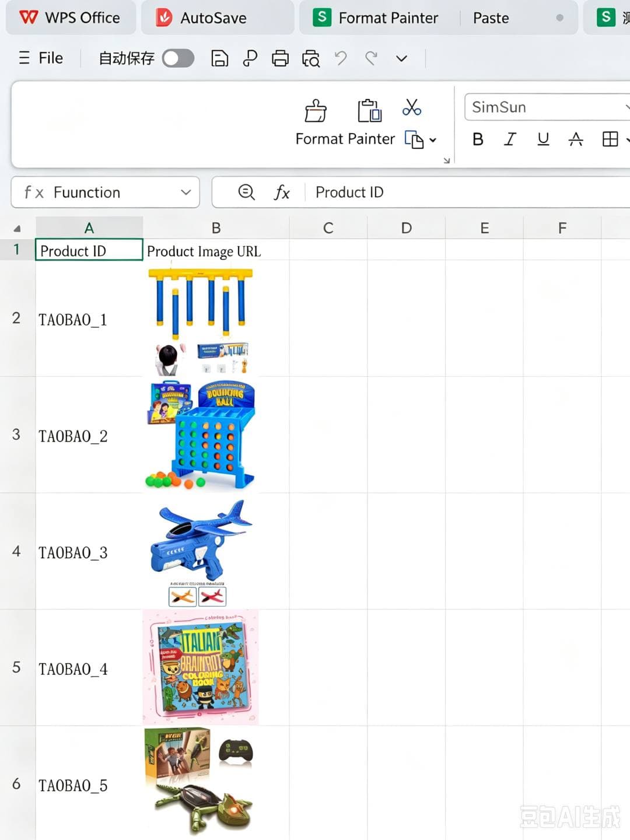This screenshot has width=630, height=840.
Task: Select the Product Image URL header cell
Action: pos(216,251)
